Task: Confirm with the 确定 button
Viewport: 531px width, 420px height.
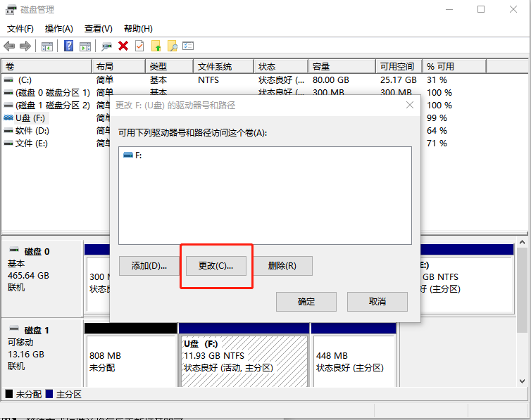Action: coord(306,302)
